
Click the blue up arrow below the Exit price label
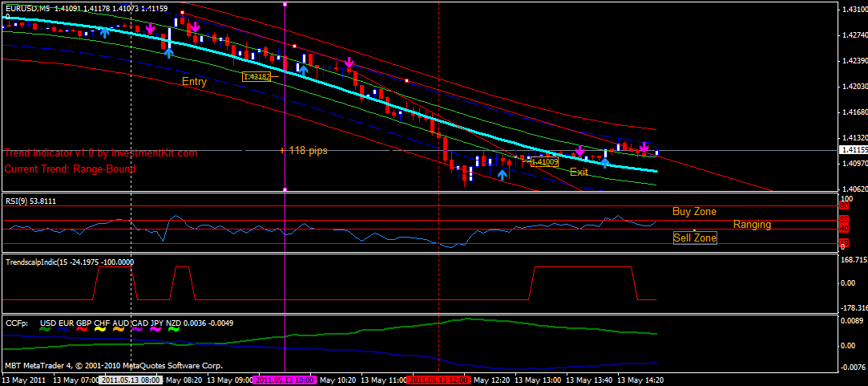click(502, 173)
